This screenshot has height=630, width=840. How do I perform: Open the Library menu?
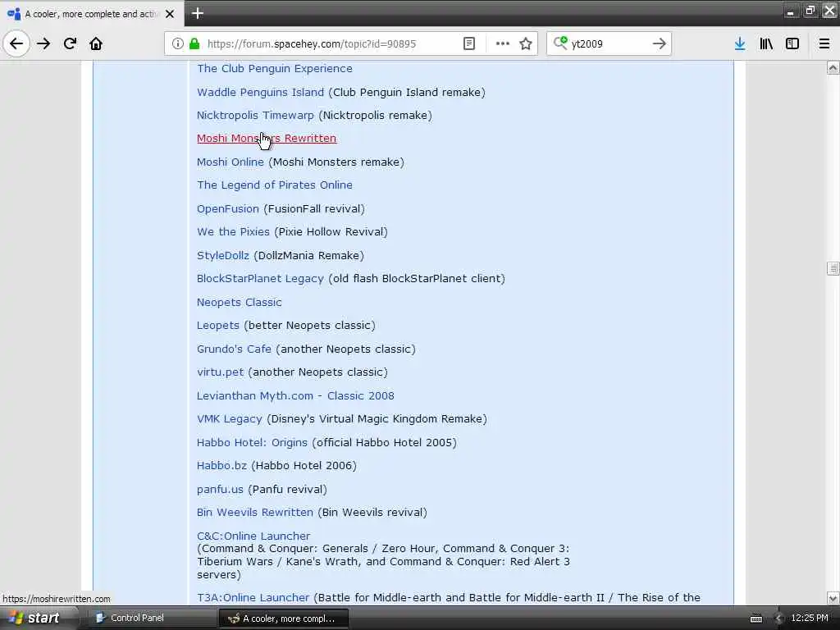pyautogui.click(x=766, y=43)
